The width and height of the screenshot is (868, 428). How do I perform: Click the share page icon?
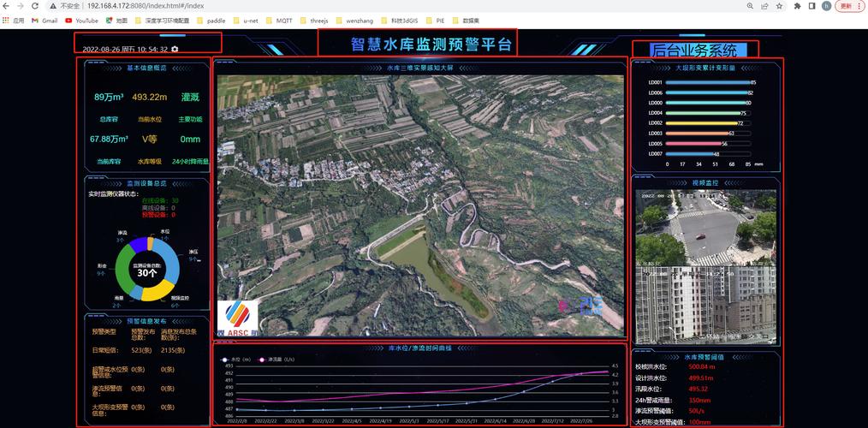coord(764,5)
